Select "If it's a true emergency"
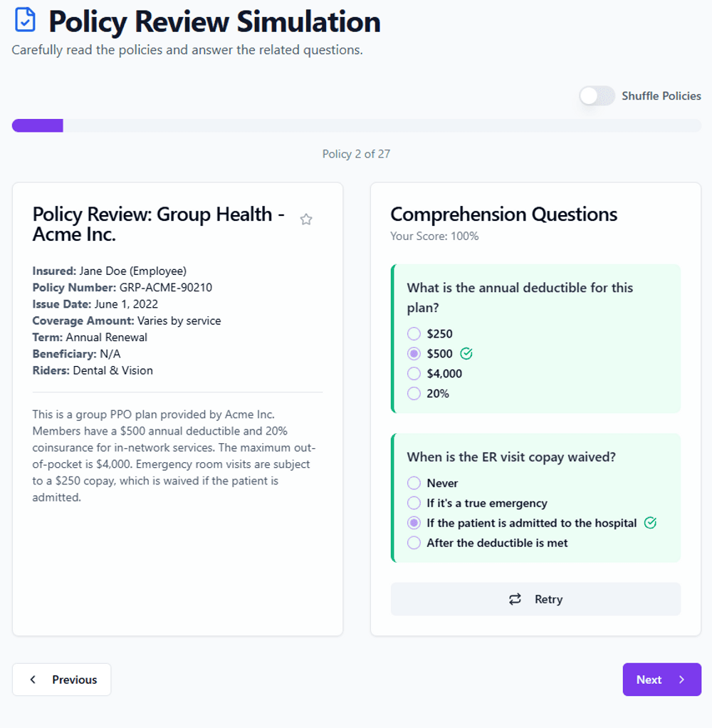Viewport: 712px width, 728px height. (414, 503)
